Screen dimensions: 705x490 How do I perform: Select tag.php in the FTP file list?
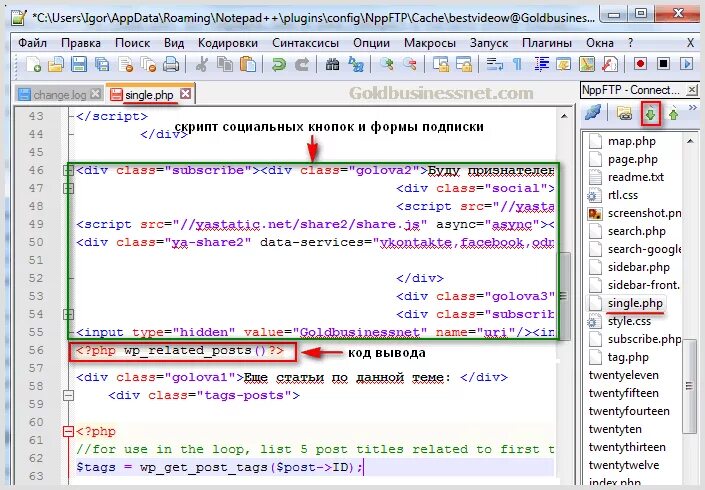click(628, 357)
